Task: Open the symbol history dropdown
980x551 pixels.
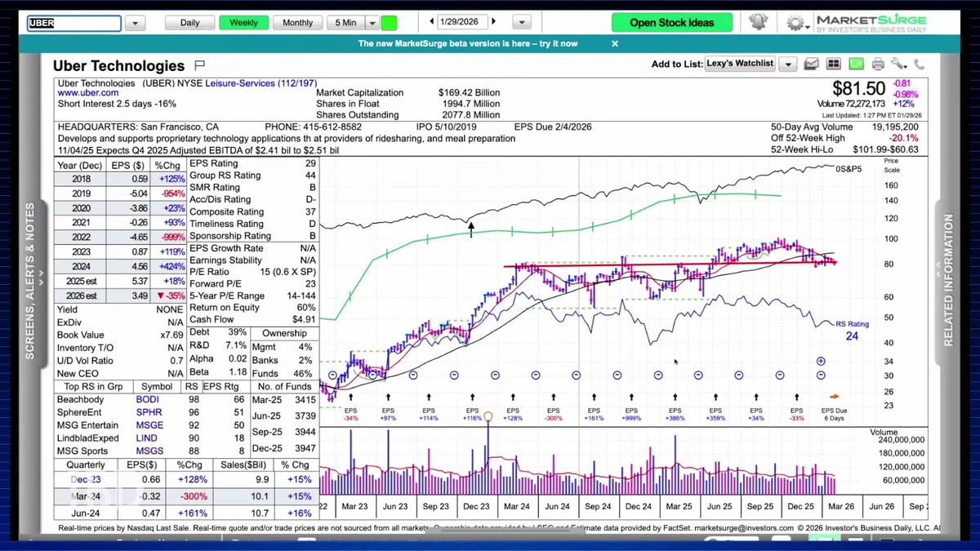Action: (x=135, y=24)
